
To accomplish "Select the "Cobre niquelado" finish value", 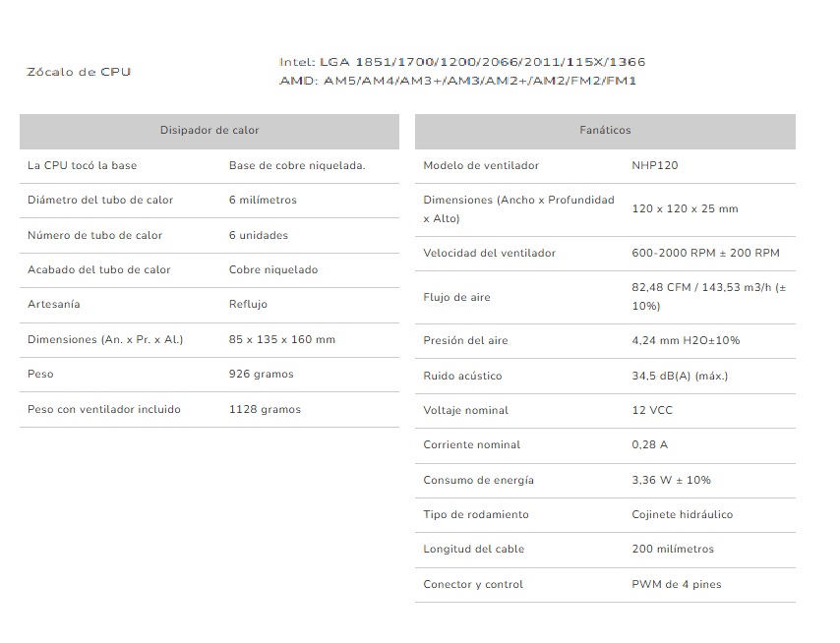I will 273,269.
